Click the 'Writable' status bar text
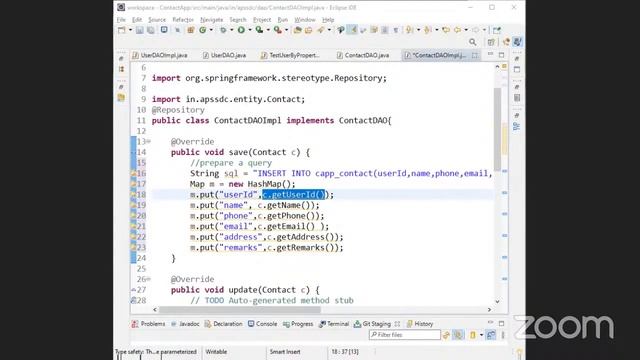Viewport: 640px width, 360px height. [216, 351]
